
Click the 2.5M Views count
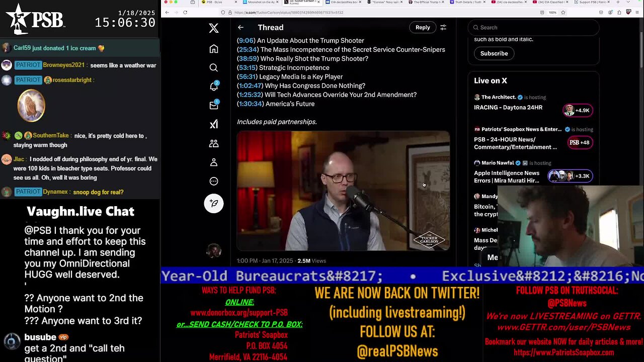(x=311, y=260)
